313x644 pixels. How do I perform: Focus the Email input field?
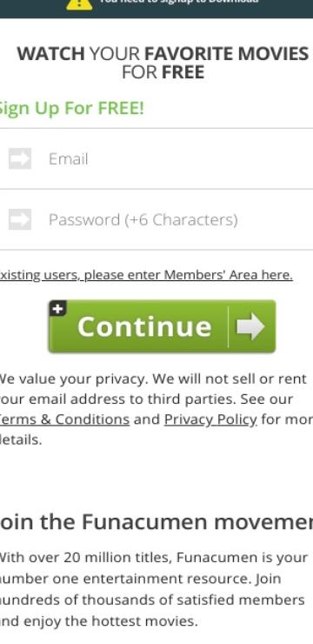[156, 158]
